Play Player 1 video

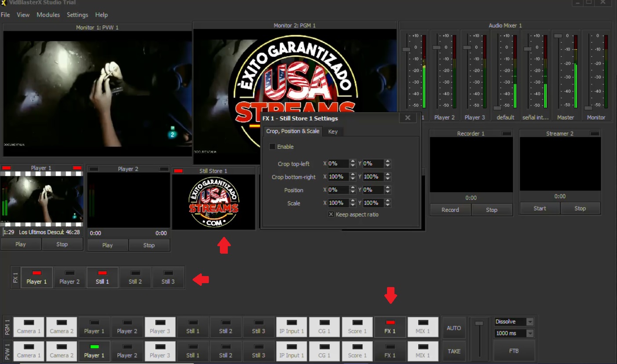coord(21,244)
